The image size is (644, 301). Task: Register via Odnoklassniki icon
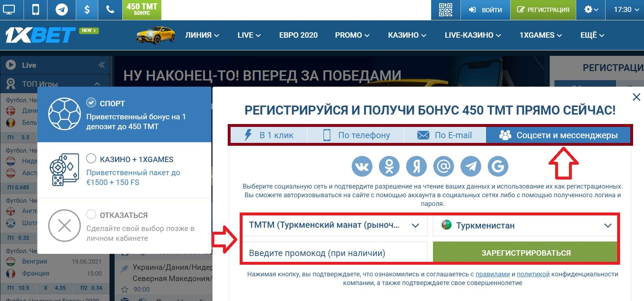389,166
